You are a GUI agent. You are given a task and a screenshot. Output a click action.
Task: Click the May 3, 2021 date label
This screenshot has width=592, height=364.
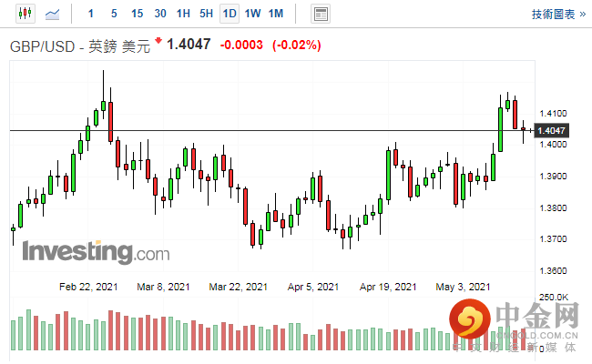463,287
